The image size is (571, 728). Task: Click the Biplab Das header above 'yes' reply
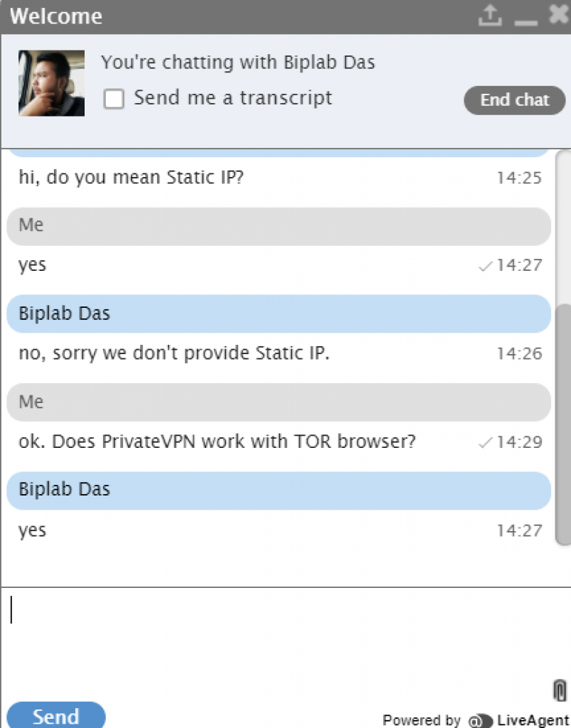pos(279,491)
